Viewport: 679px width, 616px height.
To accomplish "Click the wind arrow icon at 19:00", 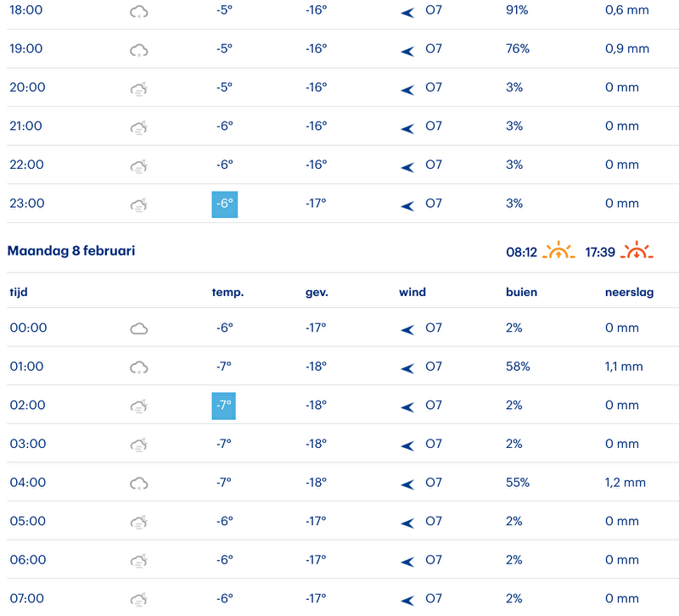I will coord(407,50).
